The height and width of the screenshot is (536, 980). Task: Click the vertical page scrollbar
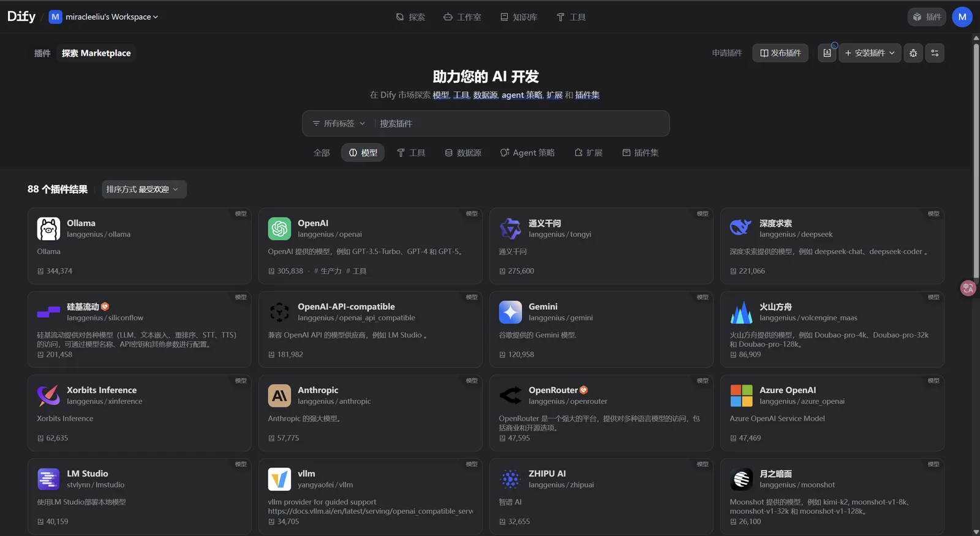[x=976, y=159]
